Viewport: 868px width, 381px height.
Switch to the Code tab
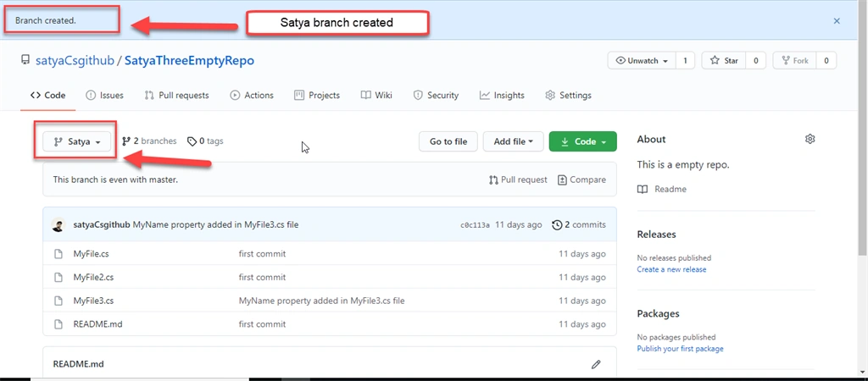tap(48, 95)
